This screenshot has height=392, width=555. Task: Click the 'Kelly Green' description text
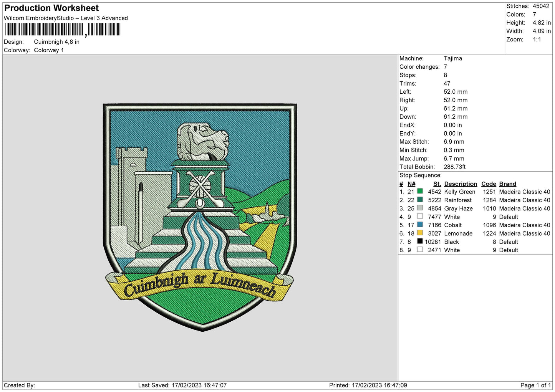460,192
